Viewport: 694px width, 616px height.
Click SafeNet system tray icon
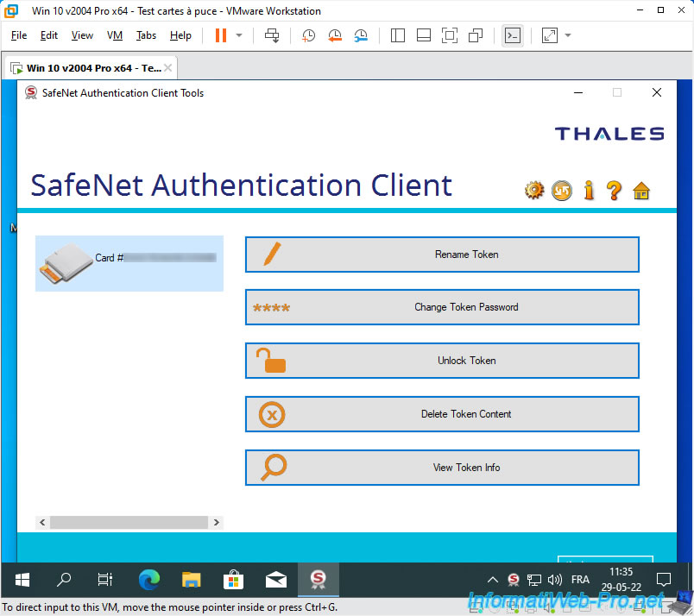pos(514,580)
